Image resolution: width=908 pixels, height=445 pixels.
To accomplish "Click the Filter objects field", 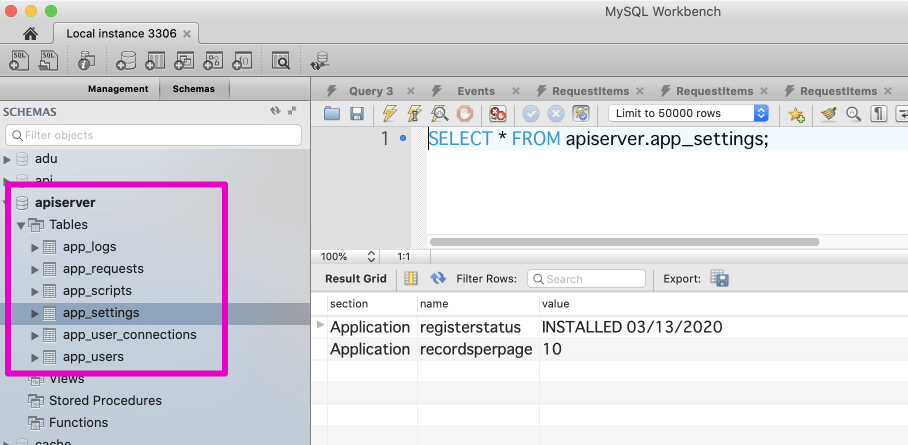I will click(153, 135).
